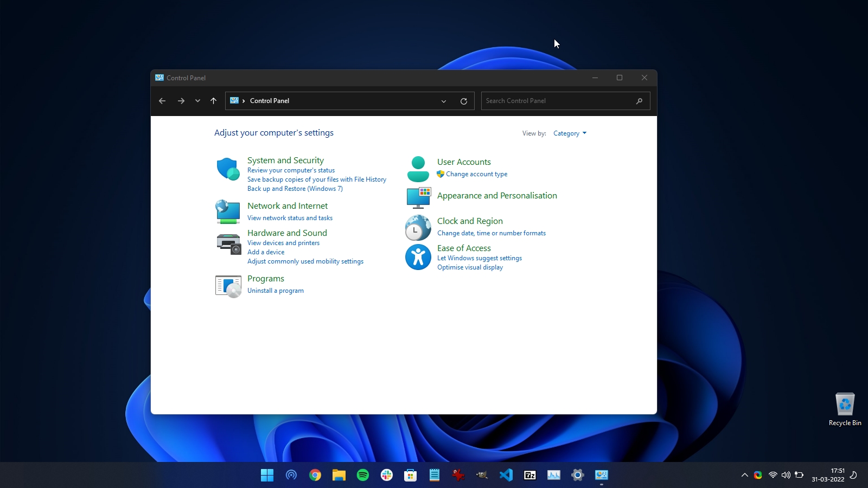
Task: Open the Clock and Region clock icon
Action: [418, 228]
